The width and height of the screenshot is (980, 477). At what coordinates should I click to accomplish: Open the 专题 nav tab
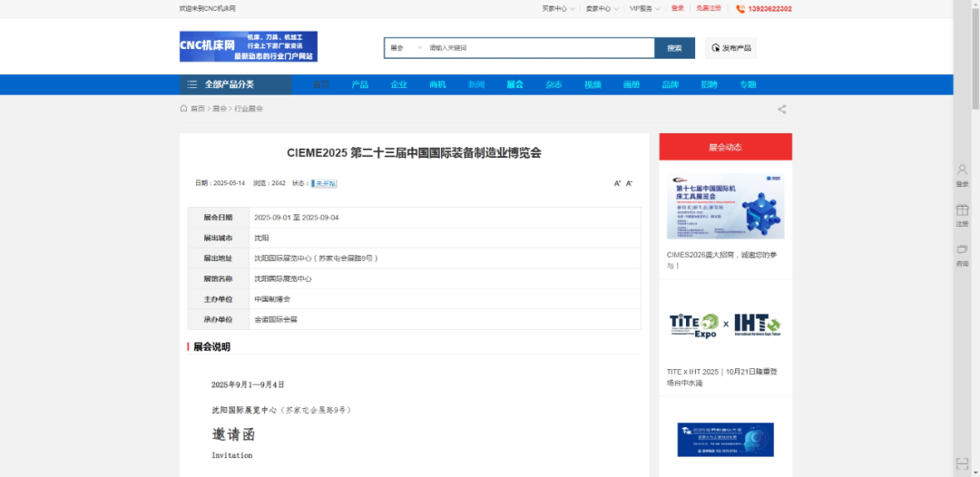pyautogui.click(x=748, y=85)
